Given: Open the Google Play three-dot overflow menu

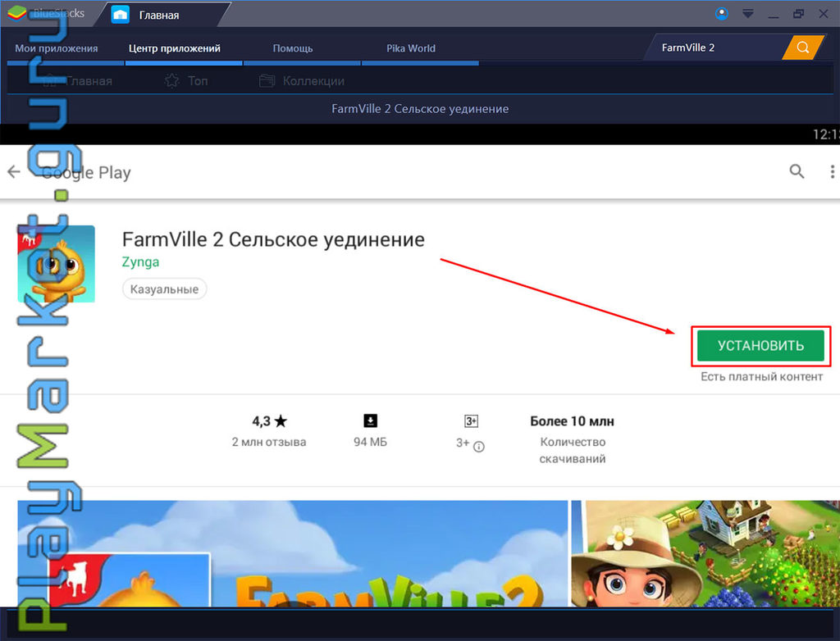Looking at the screenshot, I should [832, 172].
